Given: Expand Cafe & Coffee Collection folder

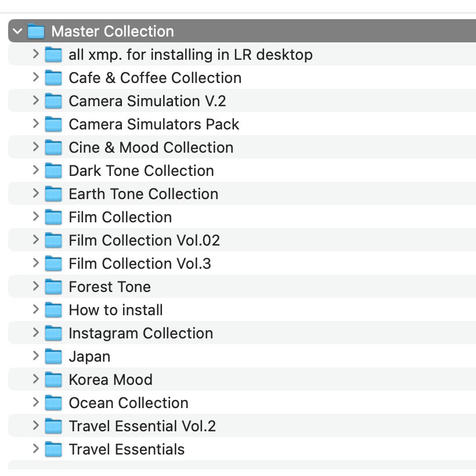Looking at the screenshot, I should pyautogui.click(x=36, y=77).
